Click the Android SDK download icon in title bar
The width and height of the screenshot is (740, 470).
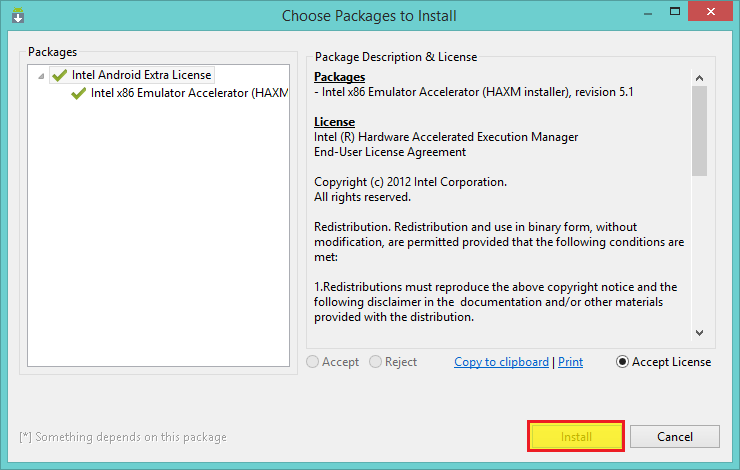18,15
